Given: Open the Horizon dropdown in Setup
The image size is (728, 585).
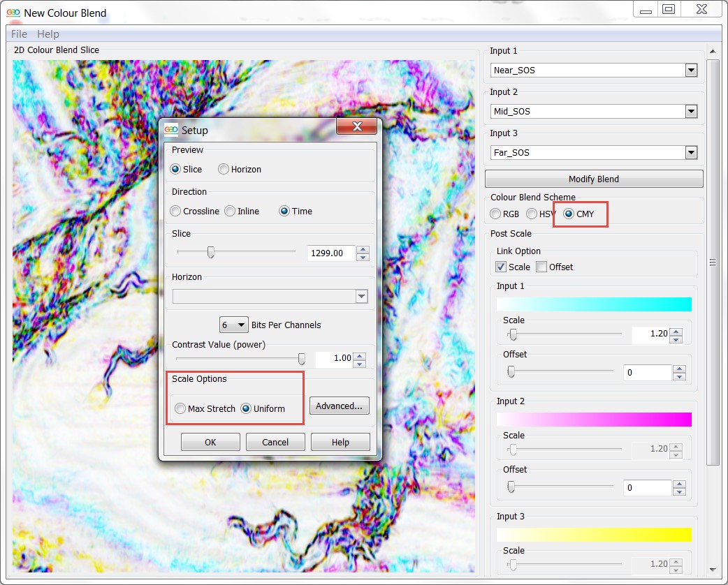Looking at the screenshot, I should 362,297.
